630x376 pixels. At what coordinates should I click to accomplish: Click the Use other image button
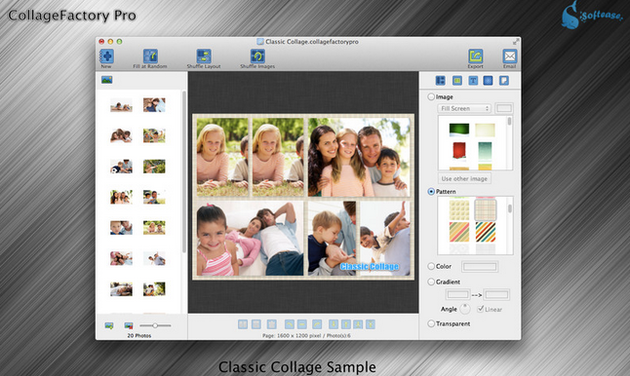click(464, 178)
